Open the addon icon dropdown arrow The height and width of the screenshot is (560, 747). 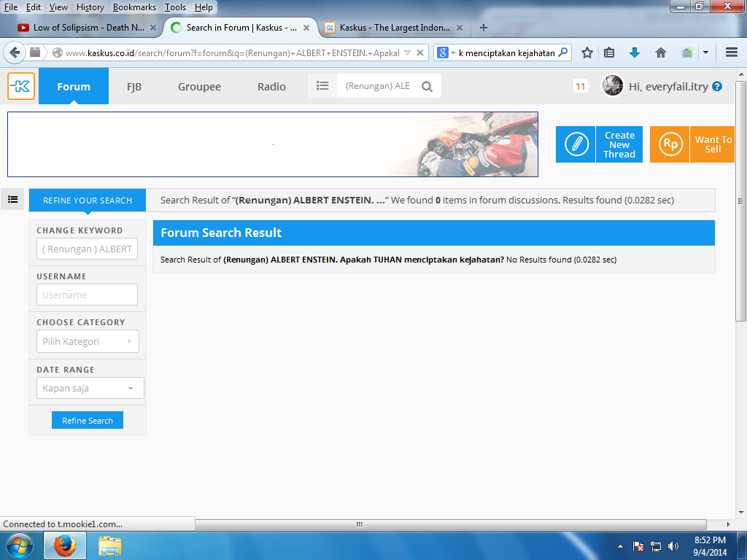[x=705, y=52]
